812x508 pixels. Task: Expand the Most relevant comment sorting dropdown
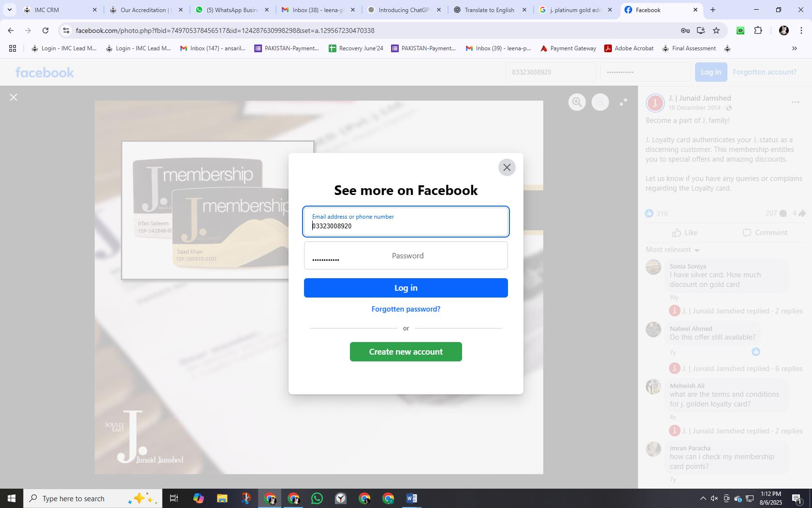click(673, 250)
